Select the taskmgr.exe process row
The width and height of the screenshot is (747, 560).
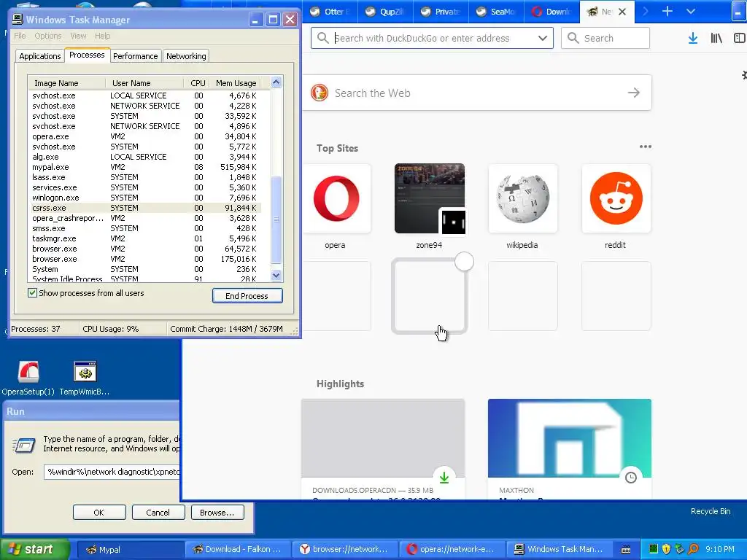145,238
